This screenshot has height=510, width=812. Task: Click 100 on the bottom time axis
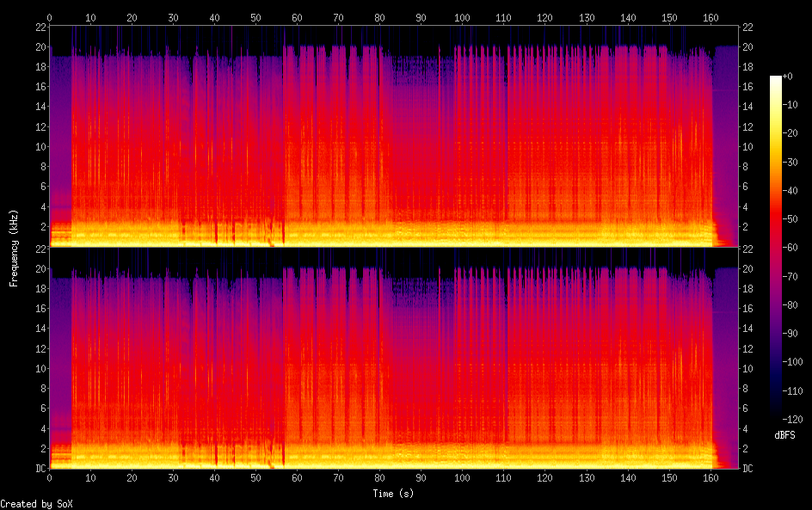point(463,477)
